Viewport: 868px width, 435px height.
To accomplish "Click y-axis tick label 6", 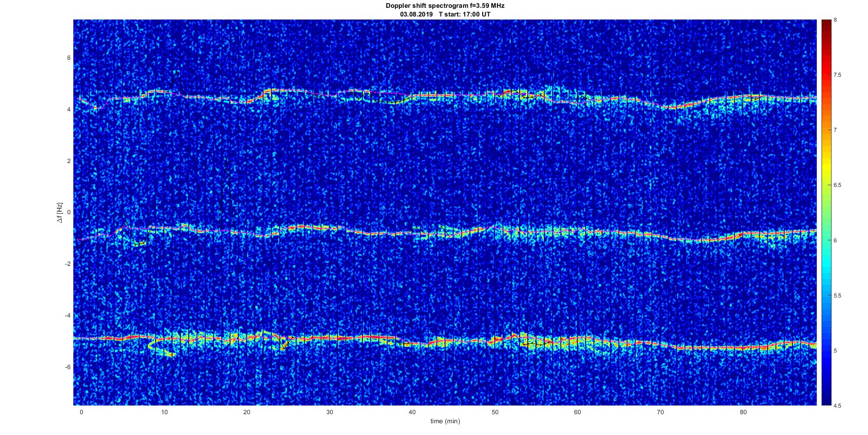I will click(69, 58).
